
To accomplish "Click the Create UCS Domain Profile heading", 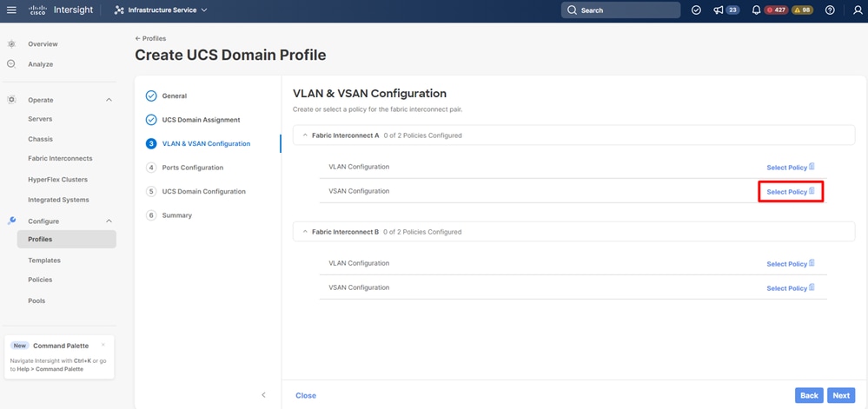I will click(x=230, y=56).
